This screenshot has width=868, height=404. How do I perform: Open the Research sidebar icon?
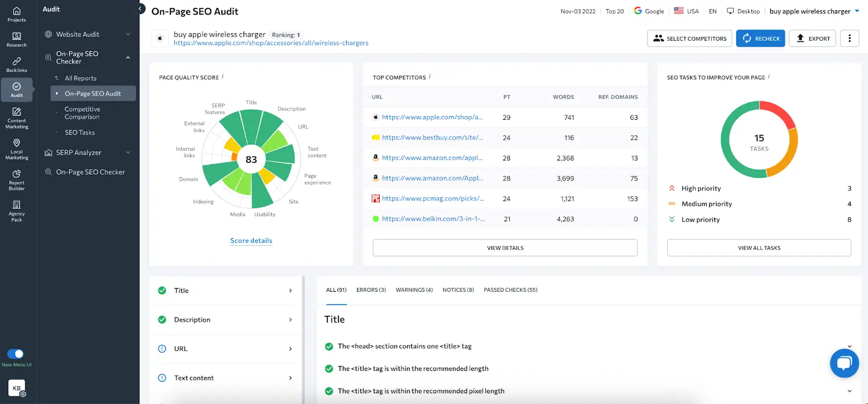(x=17, y=40)
